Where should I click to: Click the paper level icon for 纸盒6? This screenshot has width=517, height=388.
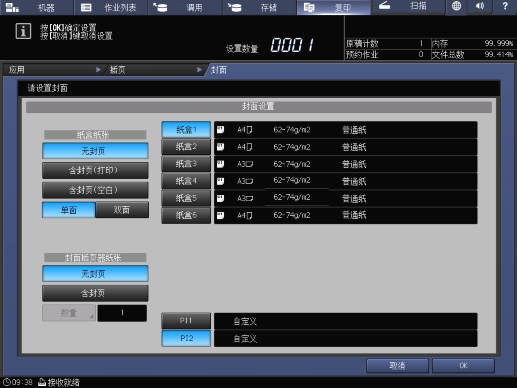221,215
